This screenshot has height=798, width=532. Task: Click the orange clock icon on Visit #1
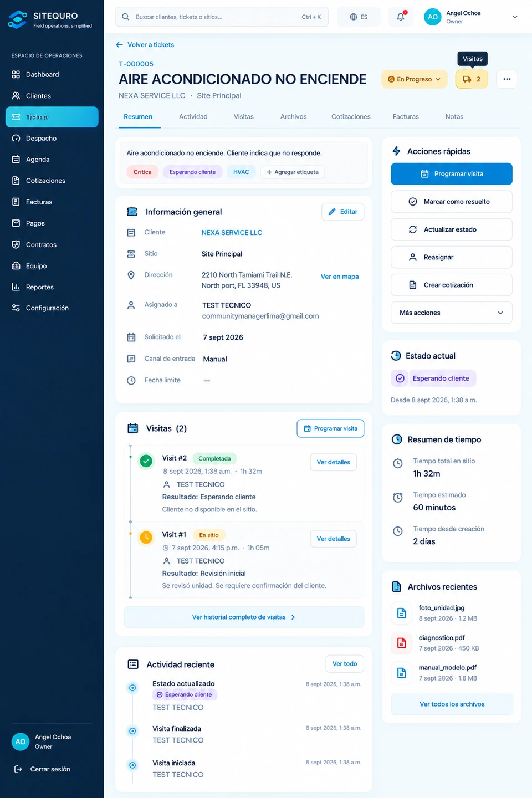pos(146,538)
